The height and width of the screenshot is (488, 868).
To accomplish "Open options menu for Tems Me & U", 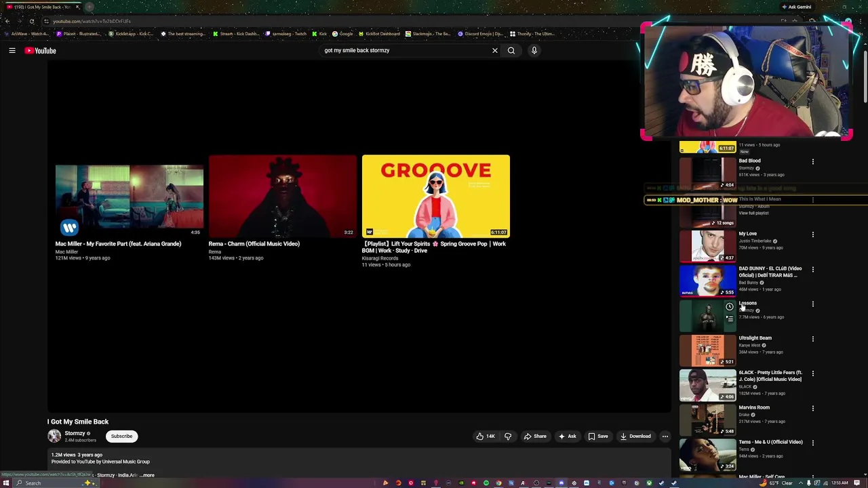I will click(x=813, y=443).
